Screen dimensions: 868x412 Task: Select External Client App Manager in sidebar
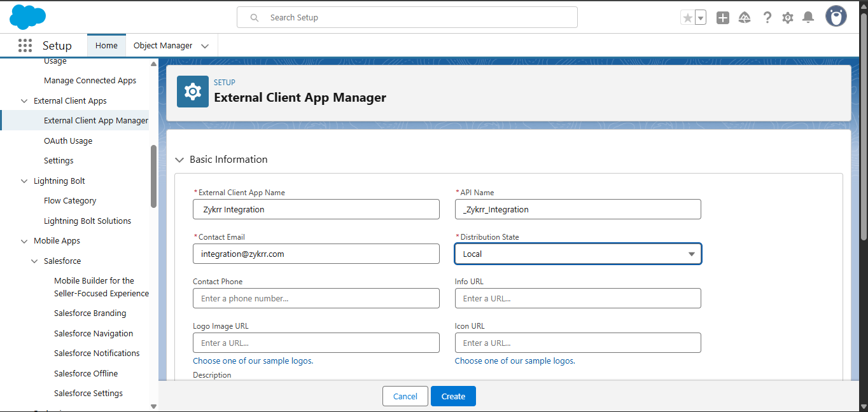(96, 121)
